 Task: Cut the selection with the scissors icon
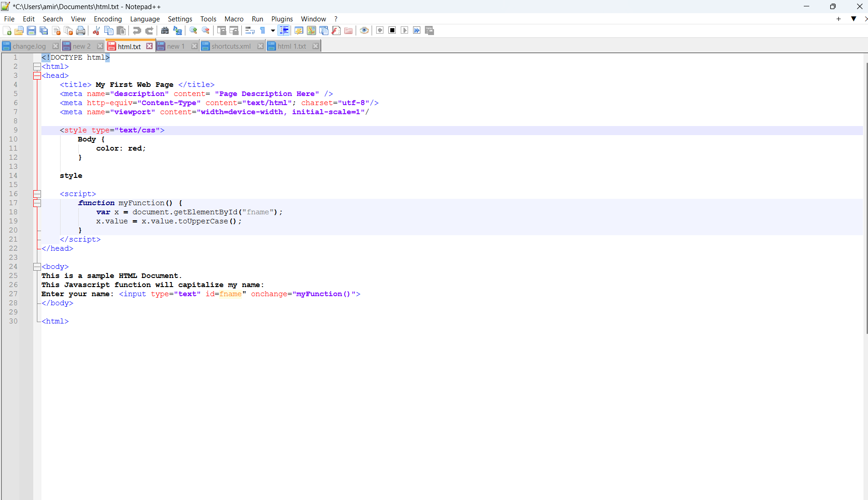pos(96,30)
